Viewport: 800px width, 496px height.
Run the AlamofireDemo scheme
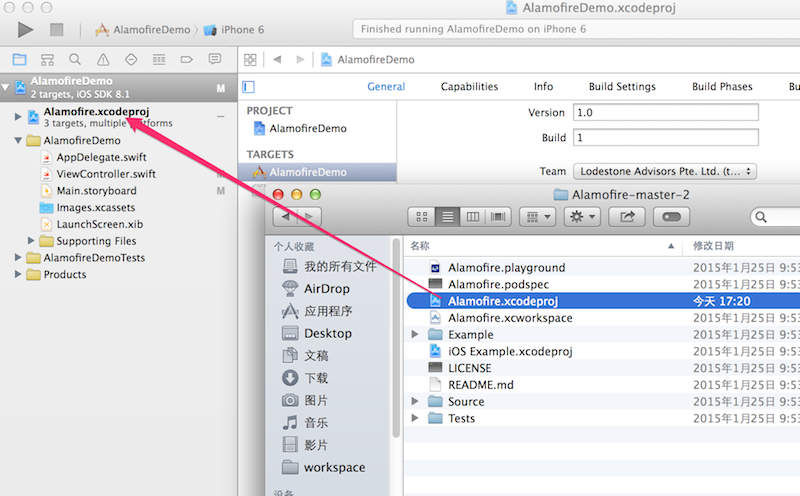(25, 30)
